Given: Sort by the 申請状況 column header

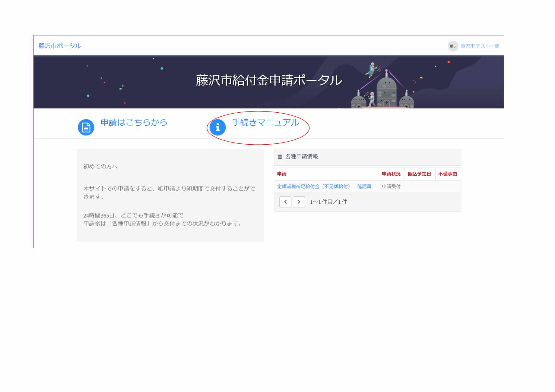Looking at the screenshot, I should [391, 174].
